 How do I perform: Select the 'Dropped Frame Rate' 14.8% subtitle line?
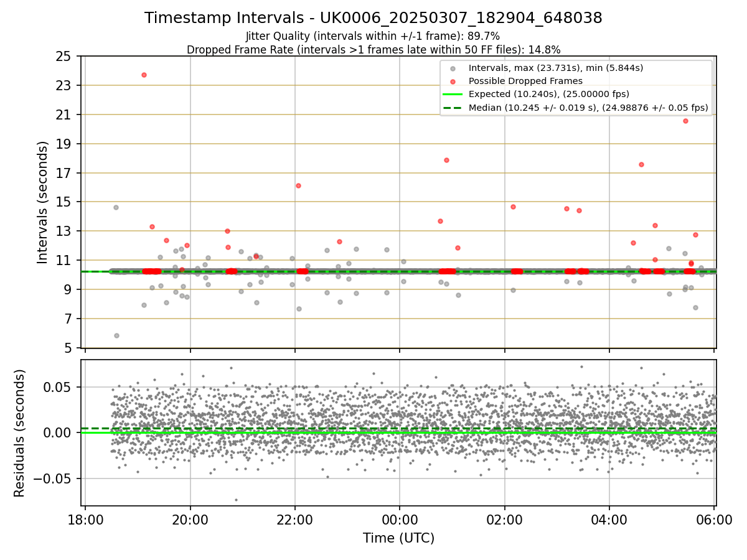click(374, 50)
